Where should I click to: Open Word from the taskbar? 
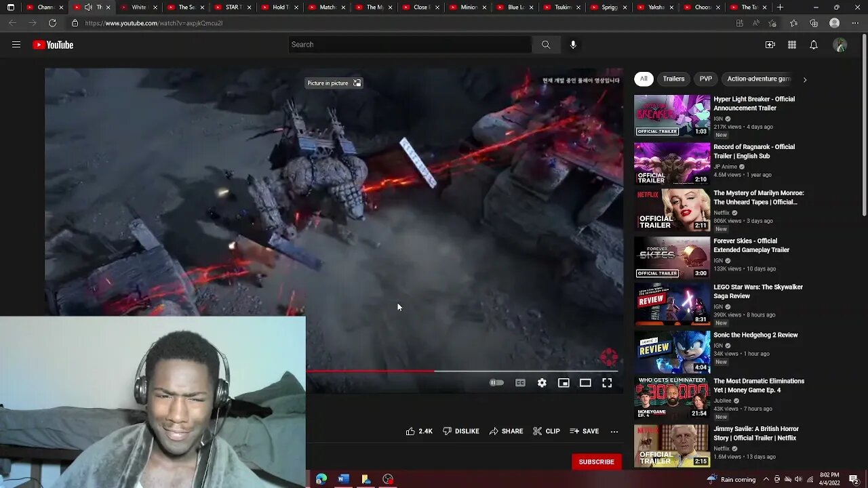(344, 479)
